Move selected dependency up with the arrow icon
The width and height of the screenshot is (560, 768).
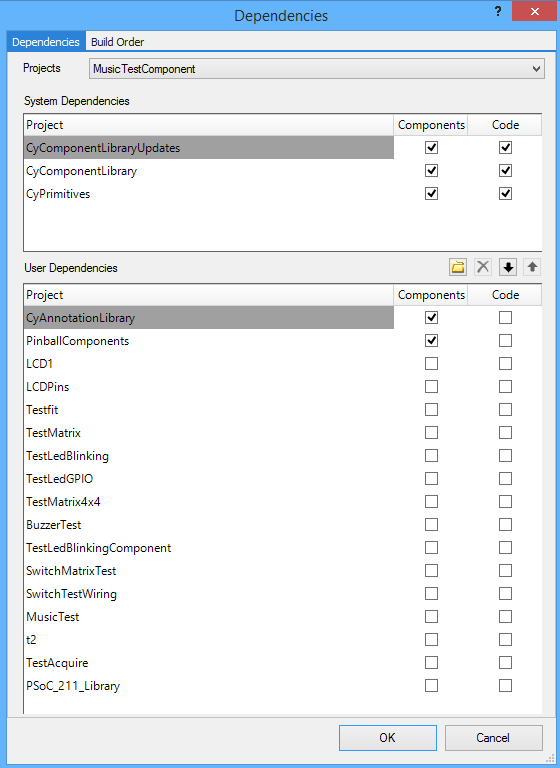[532, 267]
